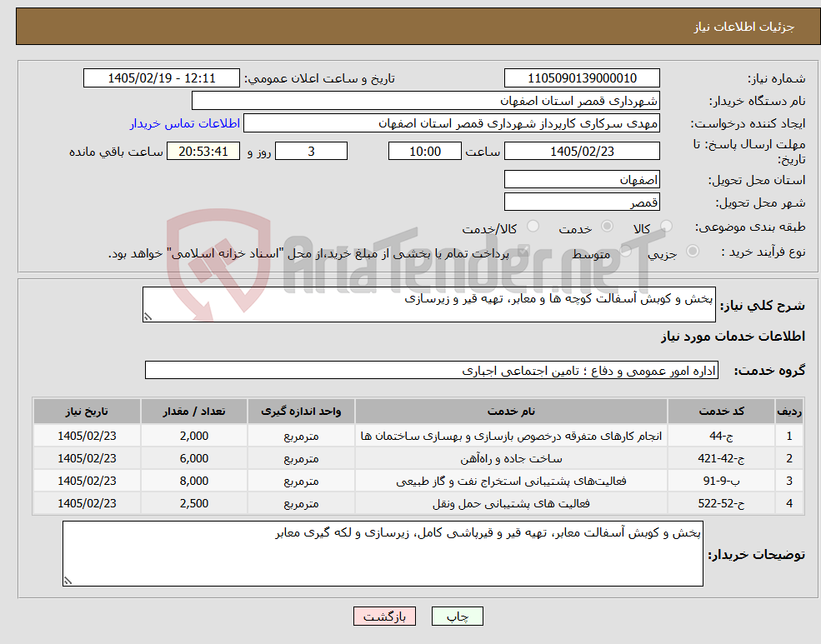Image resolution: width=821 pixels, height=644 pixels.
Task: Click the announcement date and time field
Action: point(161,78)
